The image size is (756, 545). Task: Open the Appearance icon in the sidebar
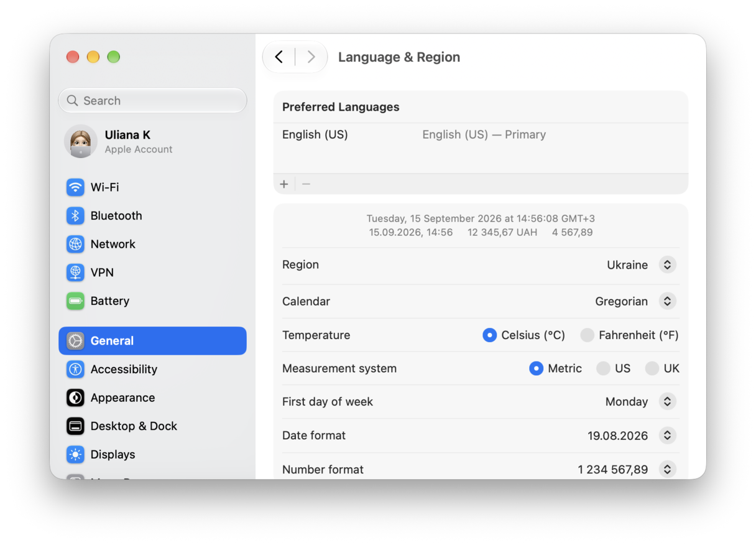click(75, 398)
